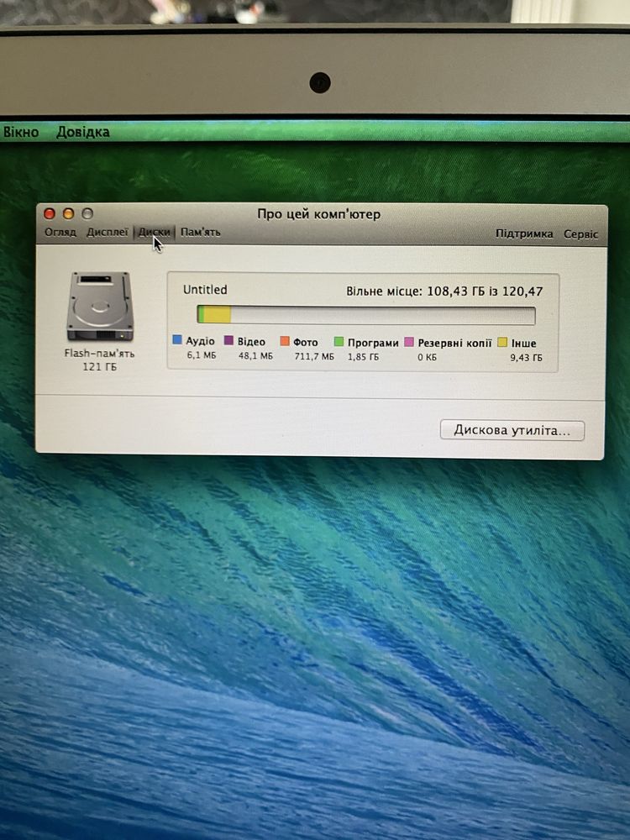The height and width of the screenshot is (840, 630).
Task: Click the Flash-пам'ять label
Action: (x=99, y=354)
